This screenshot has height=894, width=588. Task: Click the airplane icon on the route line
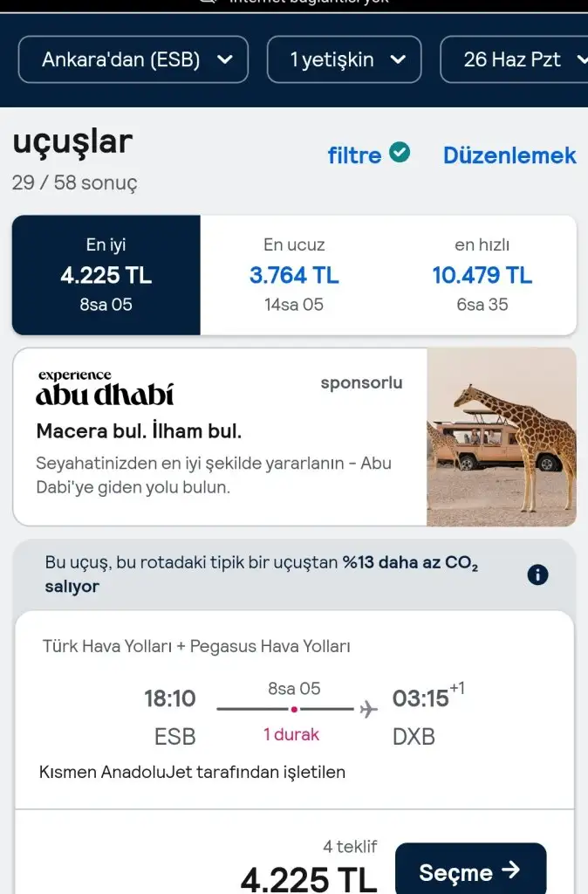[x=369, y=709]
